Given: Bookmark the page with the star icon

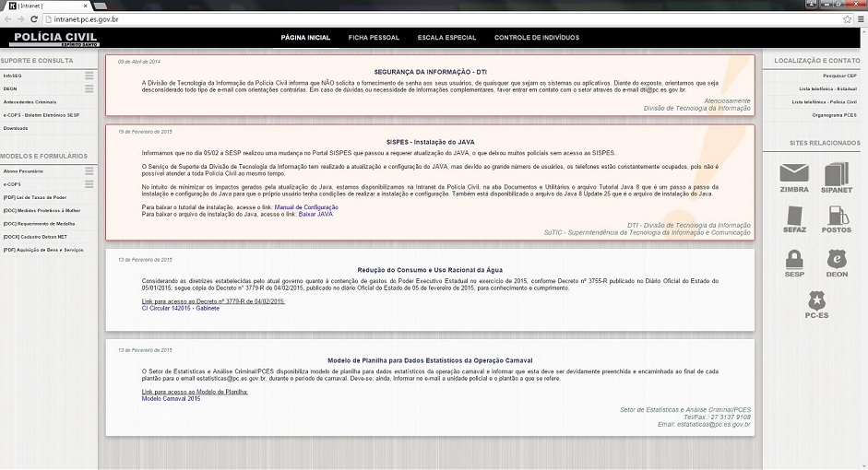Looking at the screenshot, I should 847,19.
